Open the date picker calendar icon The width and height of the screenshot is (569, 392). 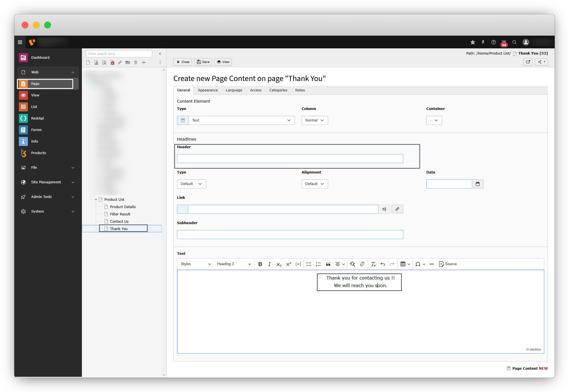(478, 184)
